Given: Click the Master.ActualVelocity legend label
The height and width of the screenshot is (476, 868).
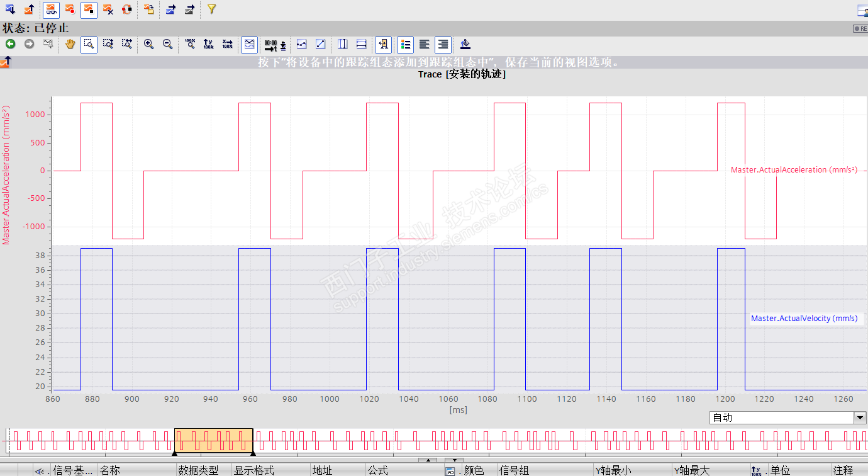Looking at the screenshot, I should [x=804, y=319].
